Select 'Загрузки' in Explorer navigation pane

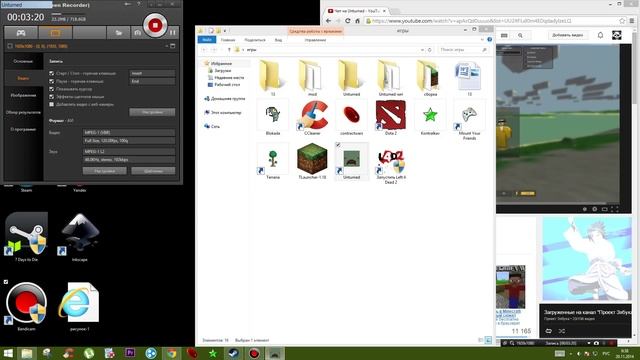point(222,71)
